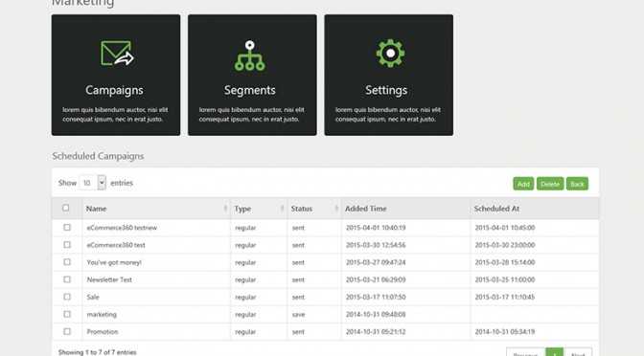Click the 'Scheduled Campaigns' section heading
644x356 pixels.
(98, 156)
